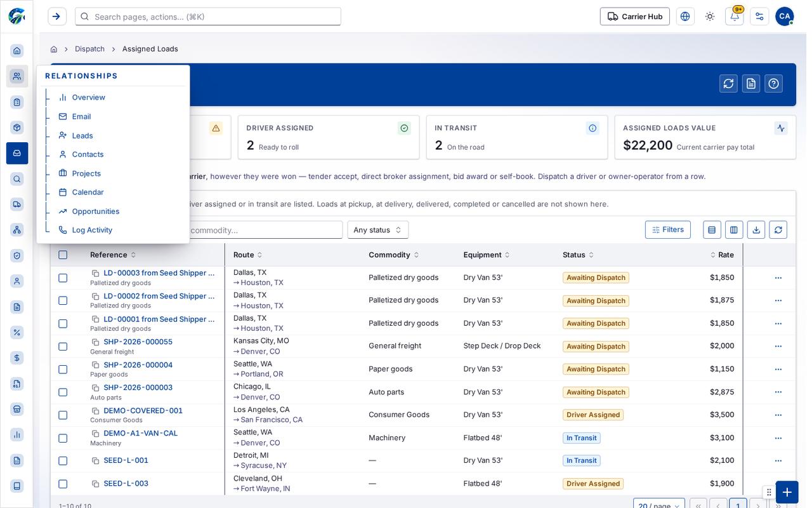Choose Leads in Relationships menu
The width and height of the screenshot is (812, 508).
(82, 136)
